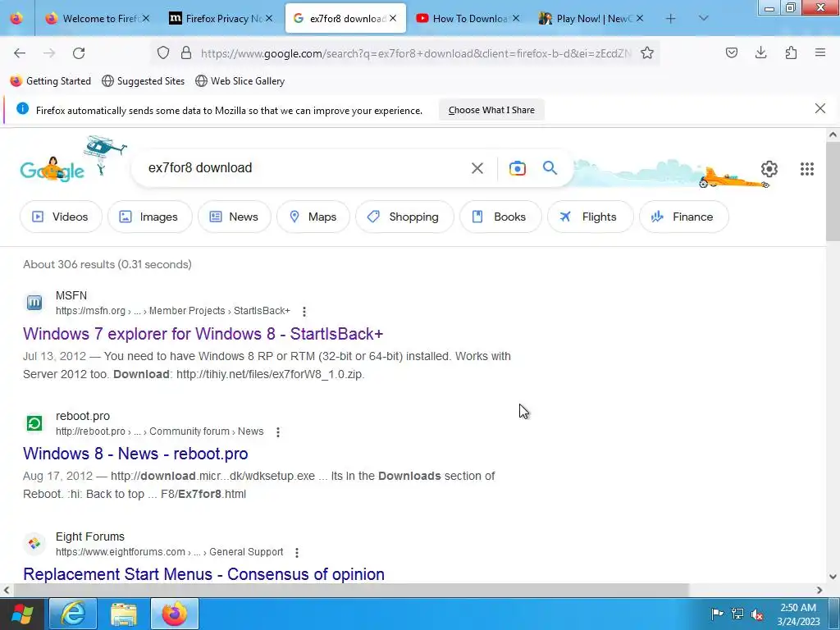Image resolution: width=840 pixels, height=630 pixels.
Task: Click the reboot.pro site favicon
Action: (34, 423)
